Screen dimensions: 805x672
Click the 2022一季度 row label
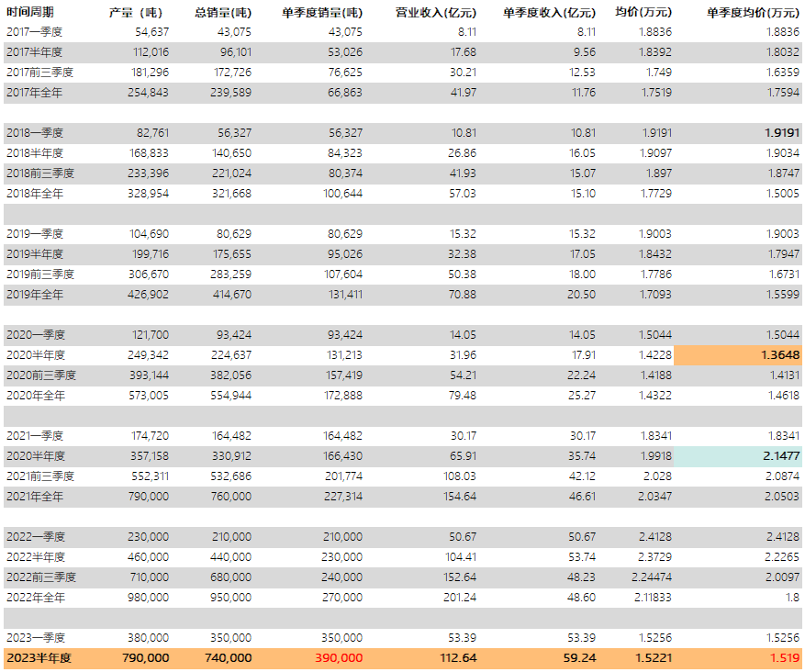tap(36, 537)
